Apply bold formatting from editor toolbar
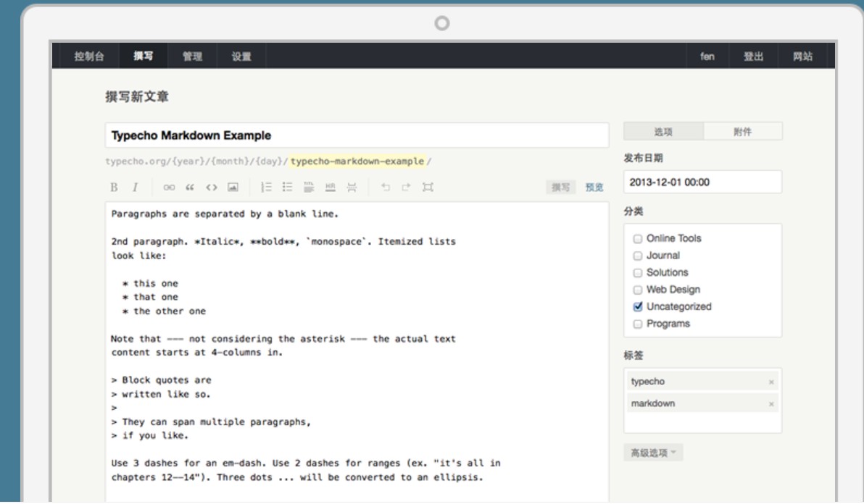Viewport: 864px width, 504px height. pyautogui.click(x=114, y=187)
